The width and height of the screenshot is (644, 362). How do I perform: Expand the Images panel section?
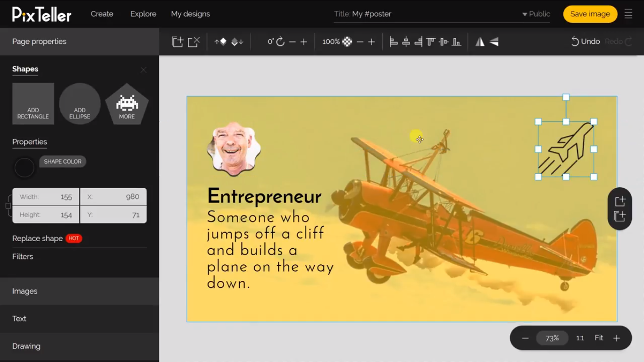[79, 291]
